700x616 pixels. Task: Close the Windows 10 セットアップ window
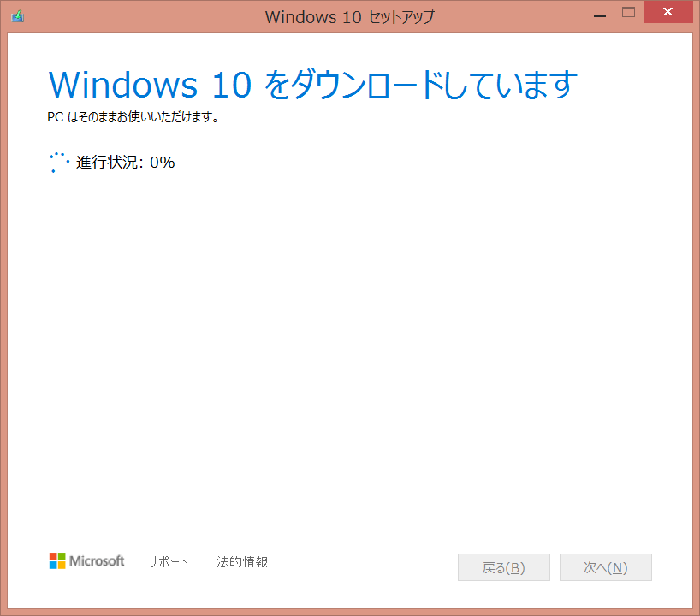pos(667,12)
